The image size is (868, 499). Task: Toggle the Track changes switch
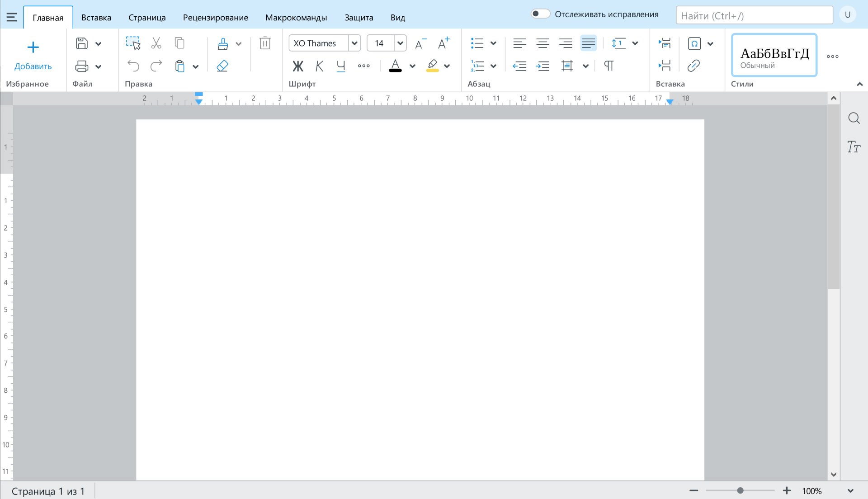coord(540,14)
